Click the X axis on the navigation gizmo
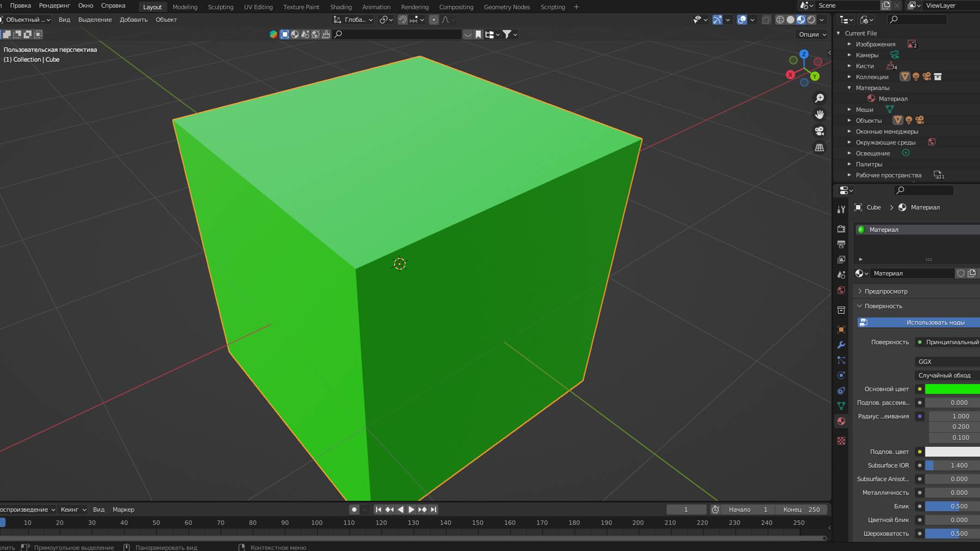The height and width of the screenshot is (551, 980). pos(790,75)
